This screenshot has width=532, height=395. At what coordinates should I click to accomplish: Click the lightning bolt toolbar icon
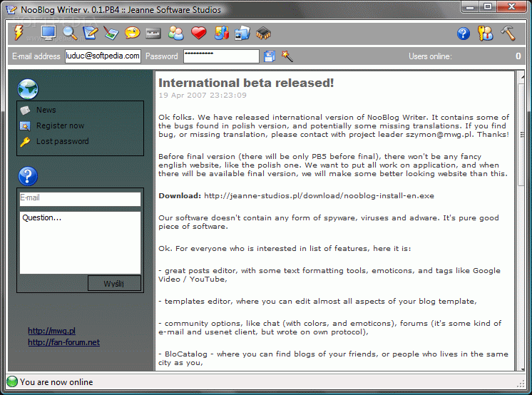point(19,33)
